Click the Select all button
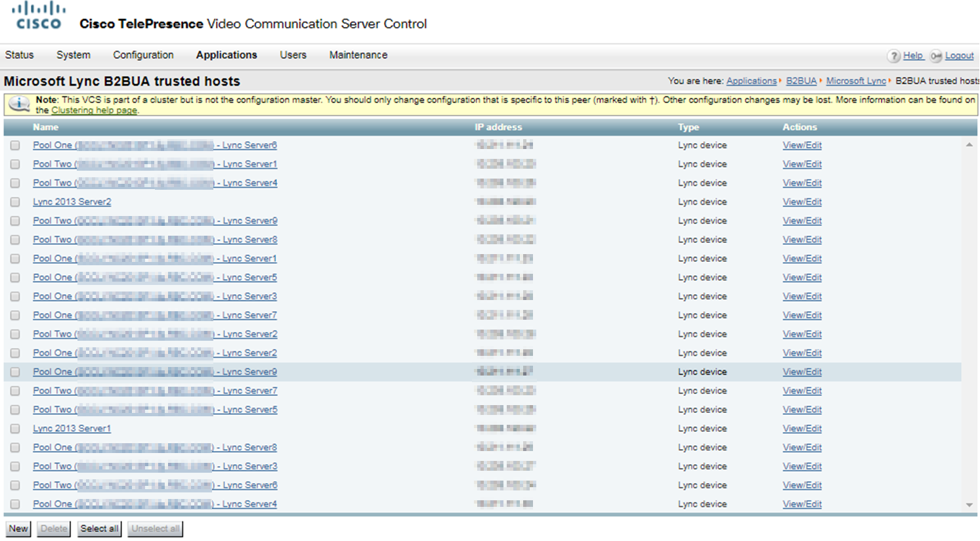980x541 pixels. point(99,529)
